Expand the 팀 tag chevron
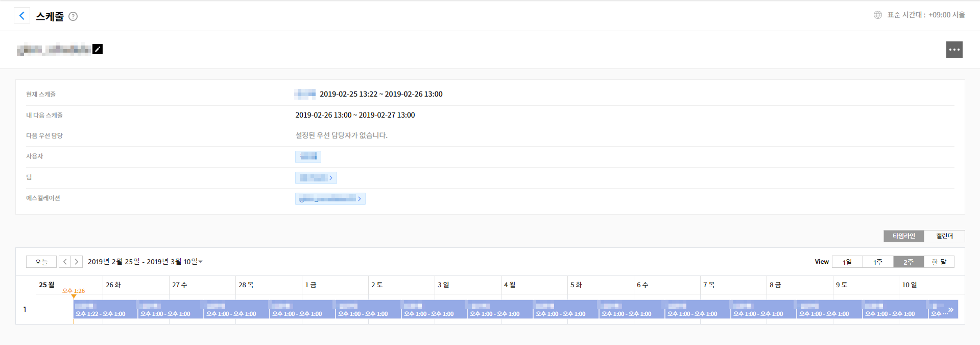Screen dimensions: 980x345 (x=331, y=178)
